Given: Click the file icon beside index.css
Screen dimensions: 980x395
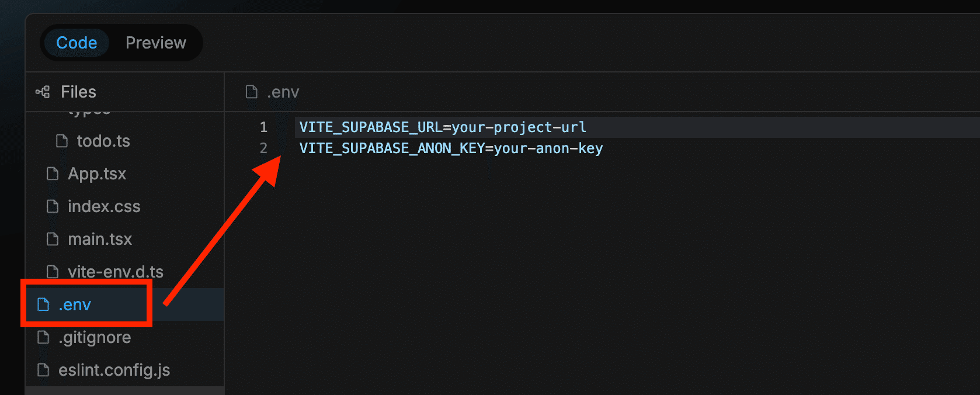Looking at the screenshot, I should tap(53, 206).
